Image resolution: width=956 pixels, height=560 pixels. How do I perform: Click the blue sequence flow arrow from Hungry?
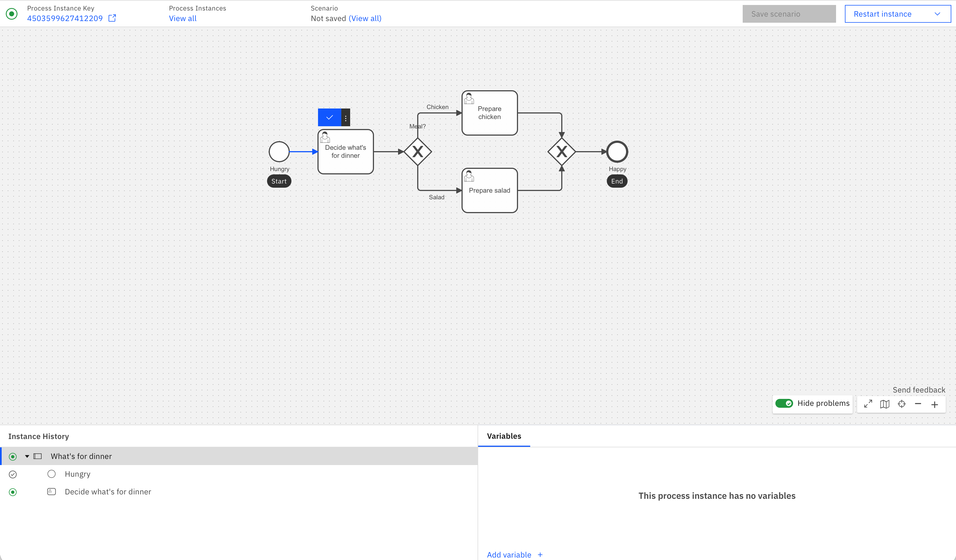(x=304, y=152)
